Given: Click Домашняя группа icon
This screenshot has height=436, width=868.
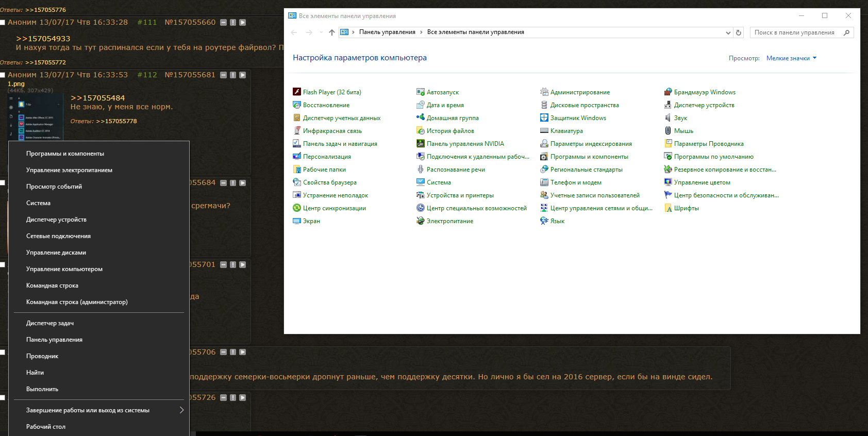Looking at the screenshot, I should [421, 118].
